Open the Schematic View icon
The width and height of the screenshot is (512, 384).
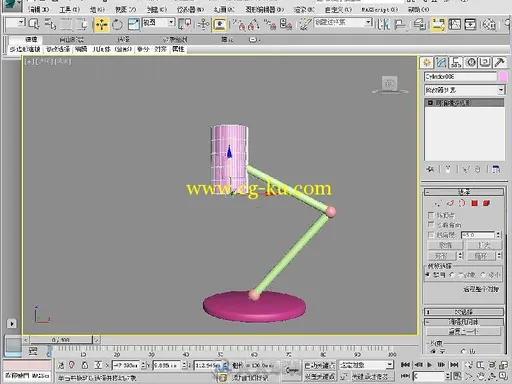pyautogui.click(x=470, y=24)
